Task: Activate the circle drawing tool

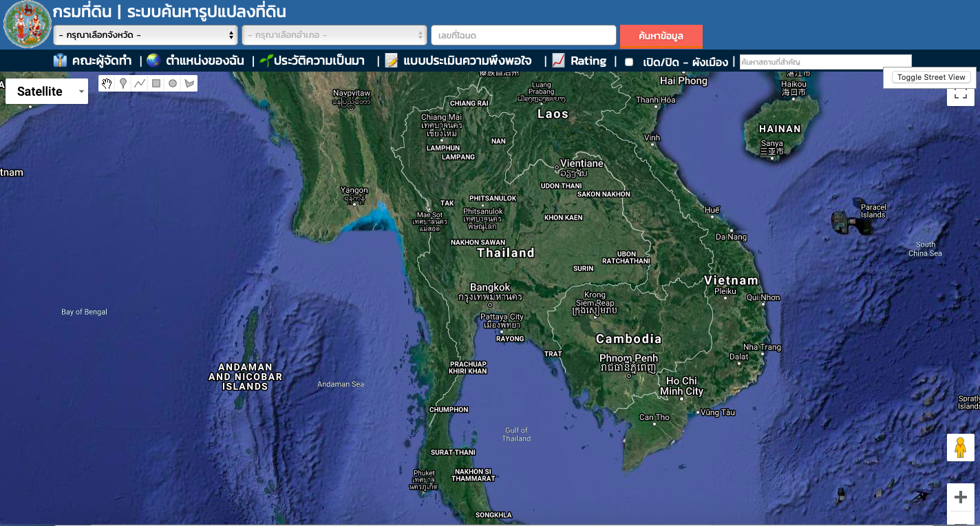Action: coord(172,83)
